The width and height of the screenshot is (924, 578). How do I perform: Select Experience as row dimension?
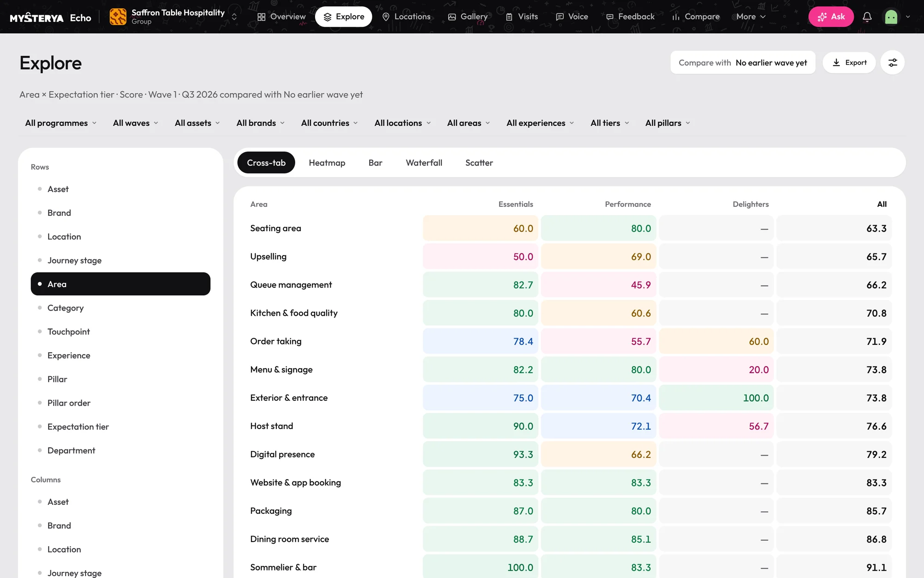tap(121, 355)
